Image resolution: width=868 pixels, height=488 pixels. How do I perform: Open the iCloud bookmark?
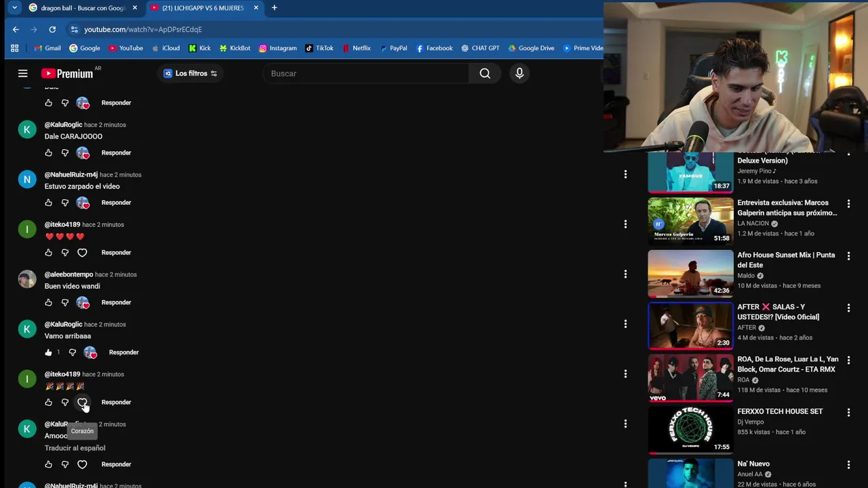tap(165, 48)
